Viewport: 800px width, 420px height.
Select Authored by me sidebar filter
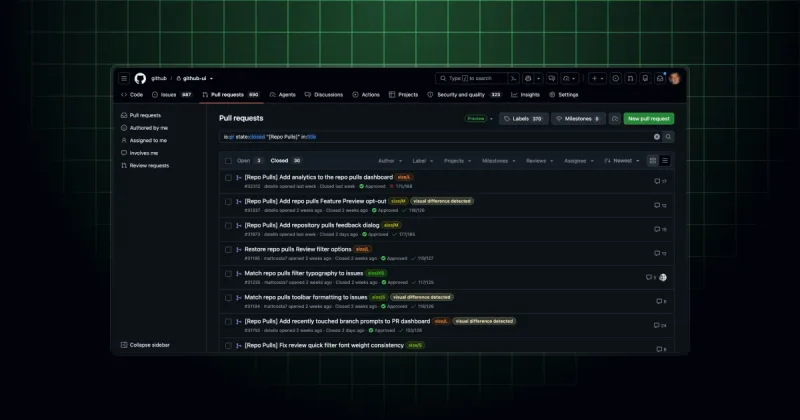click(144, 128)
